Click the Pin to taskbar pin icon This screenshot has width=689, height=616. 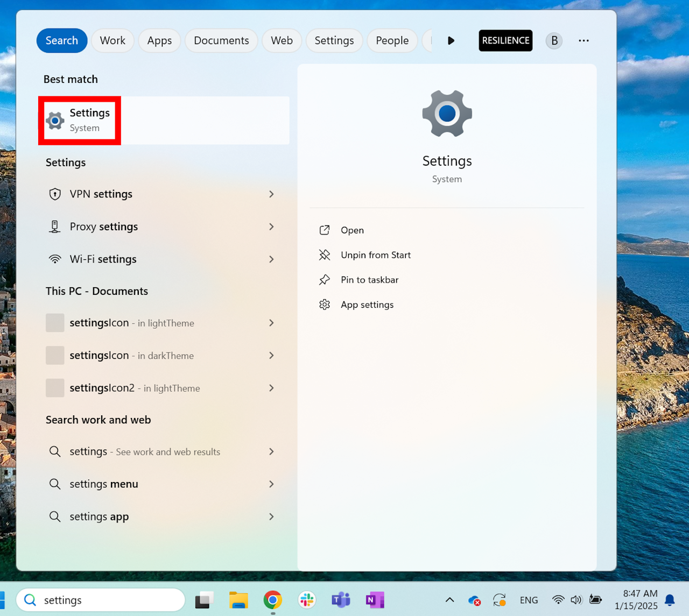(325, 280)
